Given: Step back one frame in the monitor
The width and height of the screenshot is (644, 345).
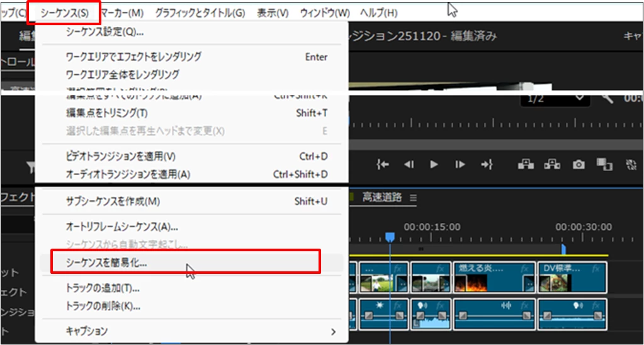Looking at the screenshot, I should coord(409,165).
